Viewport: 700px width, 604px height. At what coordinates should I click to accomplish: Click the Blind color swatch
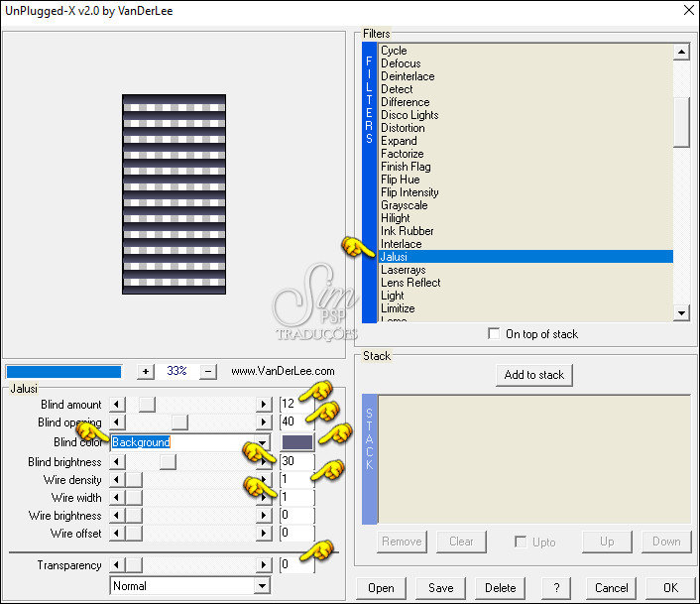pos(297,442)
